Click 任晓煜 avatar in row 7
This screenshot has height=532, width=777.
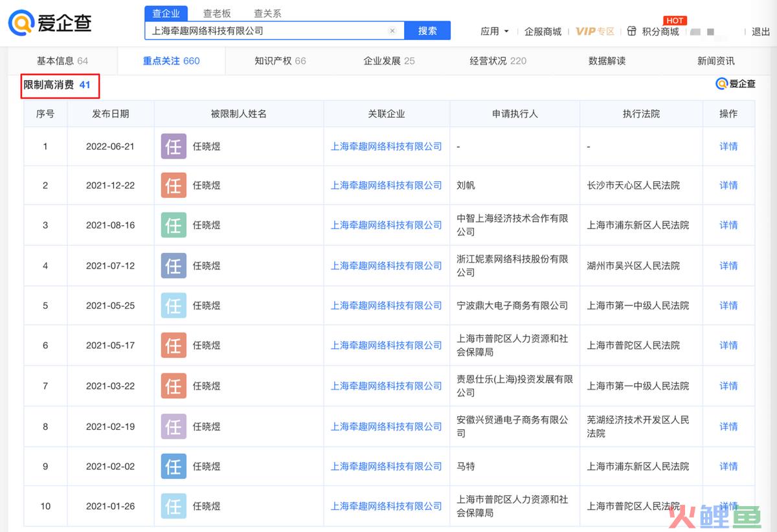pyautogui.click(x=174, y=386)
